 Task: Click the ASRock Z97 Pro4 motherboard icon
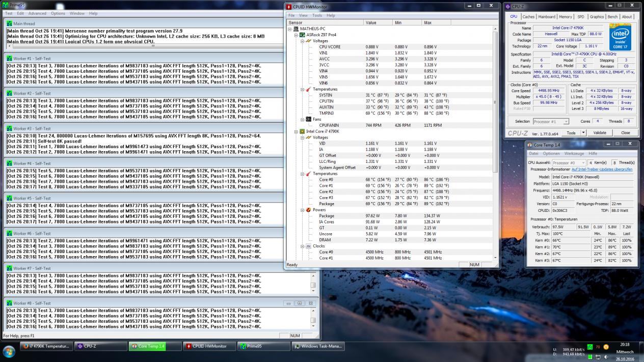pos(302,35)
